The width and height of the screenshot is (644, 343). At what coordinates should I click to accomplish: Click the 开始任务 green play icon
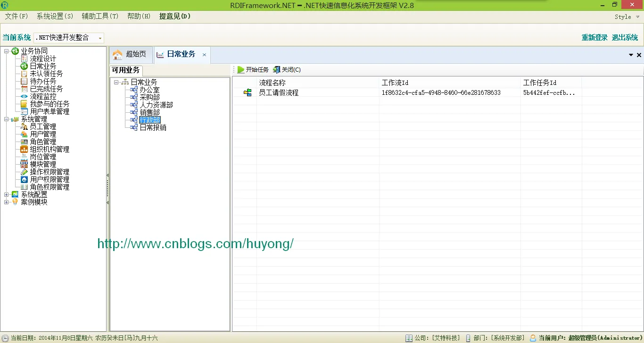241,70
